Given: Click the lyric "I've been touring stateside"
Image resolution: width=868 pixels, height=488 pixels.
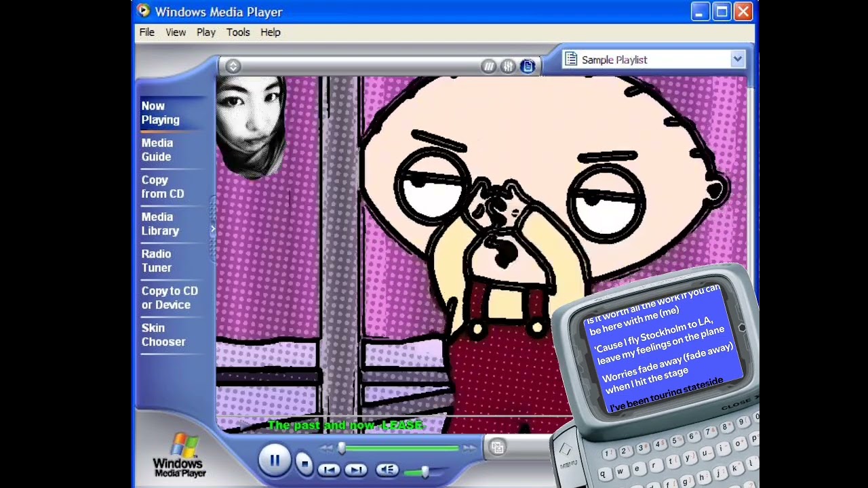Looking at the screenshot, I should click(x=667, y=396).
